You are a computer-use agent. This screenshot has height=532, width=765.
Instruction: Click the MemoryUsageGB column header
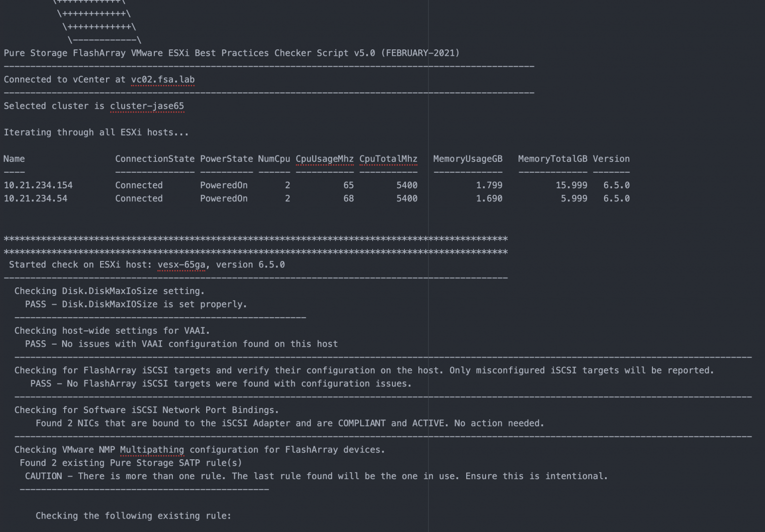pyautogui.click(x=468, y=158)
